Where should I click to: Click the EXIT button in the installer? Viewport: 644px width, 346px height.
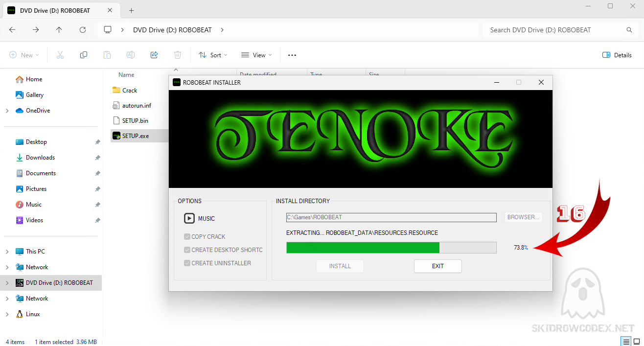[438, 266]
